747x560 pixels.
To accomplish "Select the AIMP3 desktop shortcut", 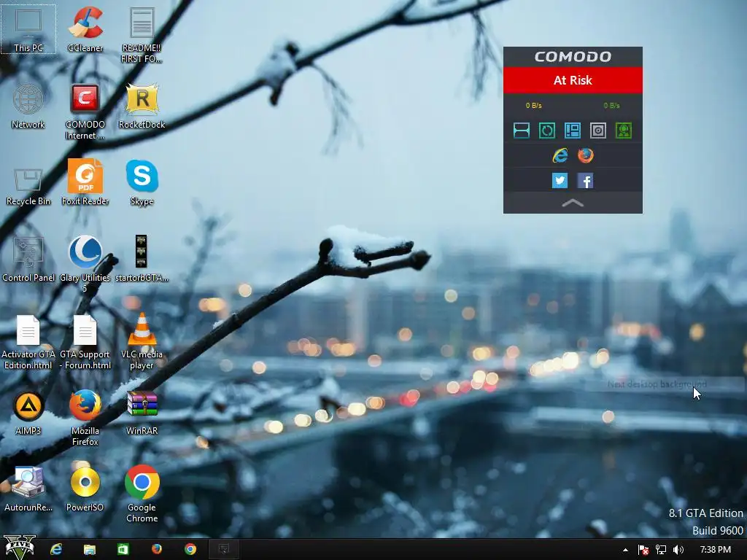I will [28, 413].
